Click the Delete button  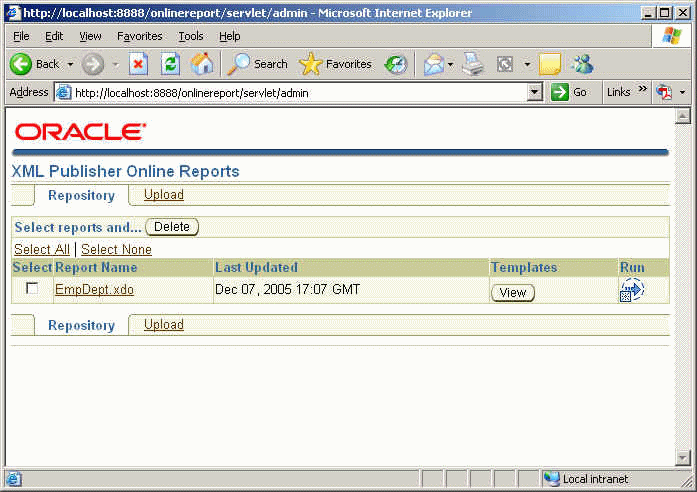point(172,227)
